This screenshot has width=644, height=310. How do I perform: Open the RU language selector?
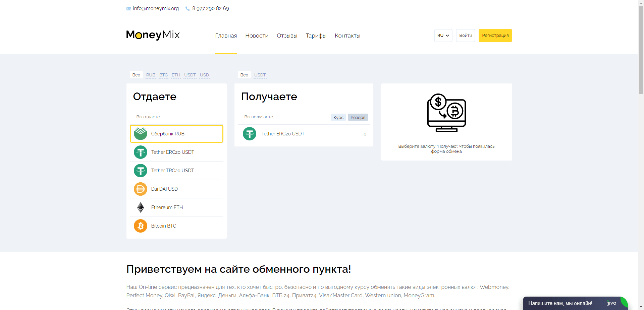tap(443, 35)
